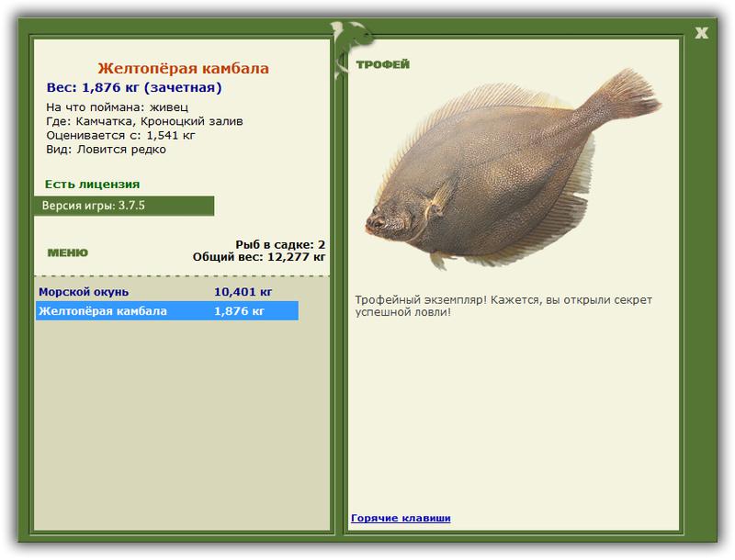
Task: Click the Желтопёрая камбала title
Action: (183, 68)
